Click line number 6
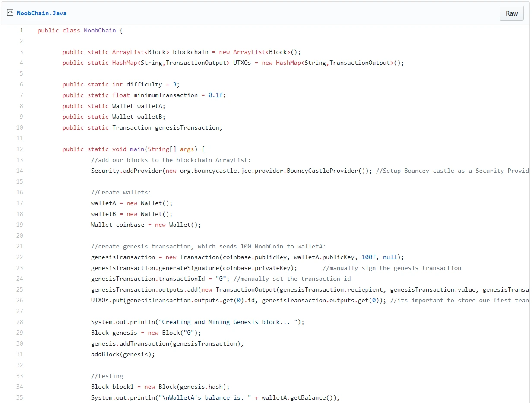 click(x=21, y=84)
